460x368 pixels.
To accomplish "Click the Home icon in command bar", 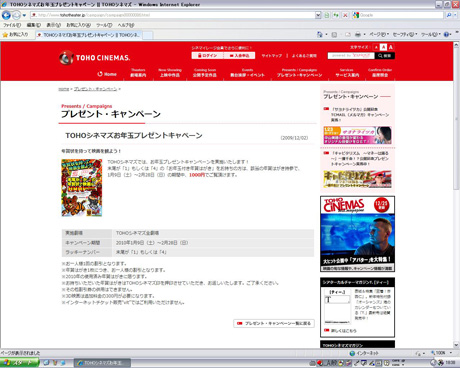I will click(x=320, y=34).
